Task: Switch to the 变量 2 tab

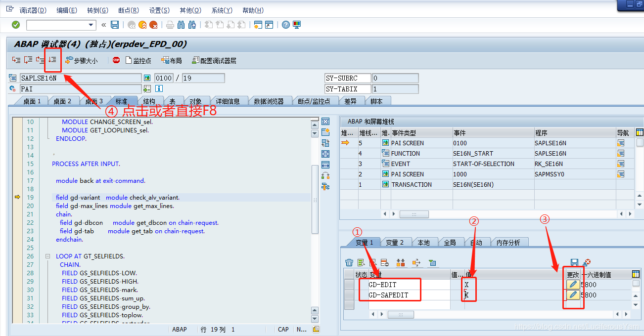Action: (396, 242)
